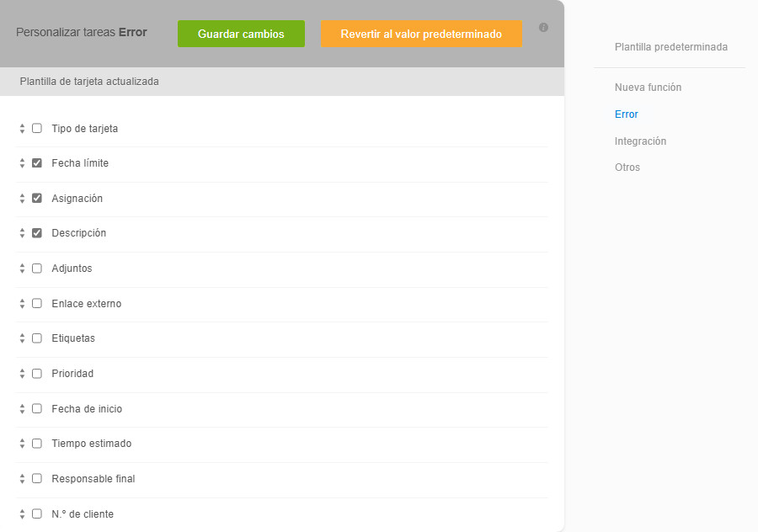The width and height of the screenshot is (758, 532).
Task: Check the N.º de cliente box
Action: pos(37,513)
